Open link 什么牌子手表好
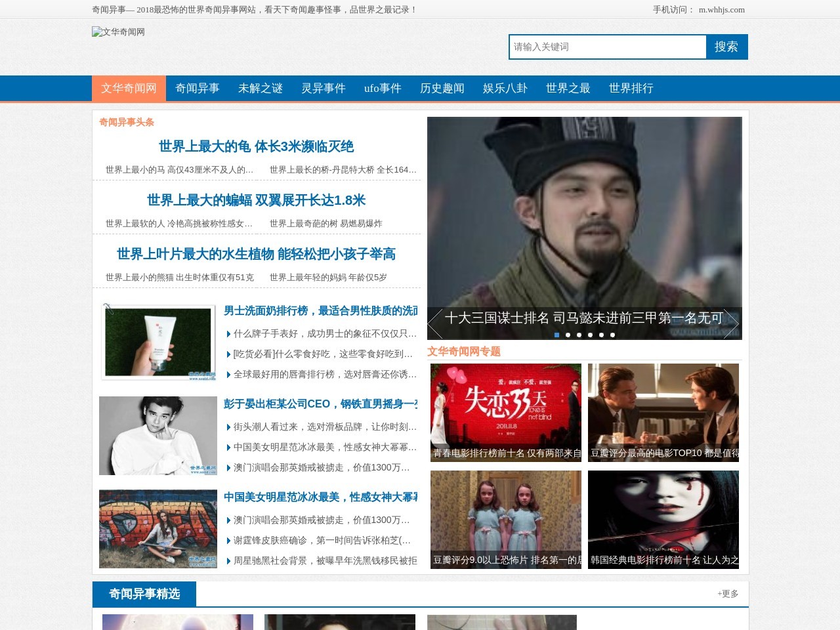The width and height of the screenshot is (840, 630). coord(325,333)
